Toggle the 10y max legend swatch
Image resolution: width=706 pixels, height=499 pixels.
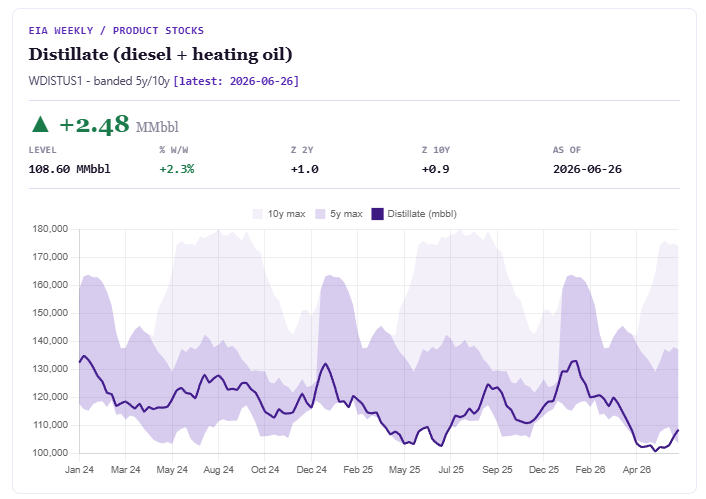[x=258, y=214]
